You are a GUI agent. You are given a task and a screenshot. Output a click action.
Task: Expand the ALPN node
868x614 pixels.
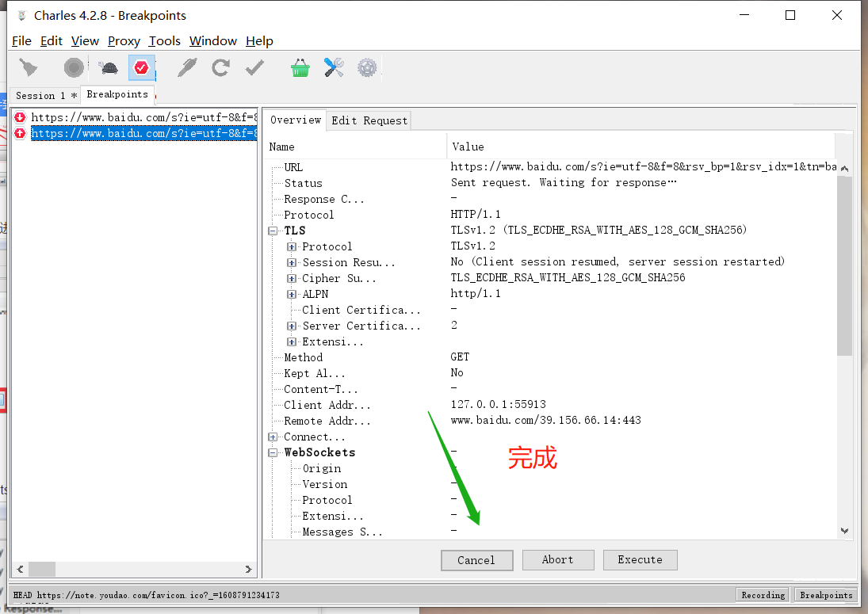tap(291, 294)
